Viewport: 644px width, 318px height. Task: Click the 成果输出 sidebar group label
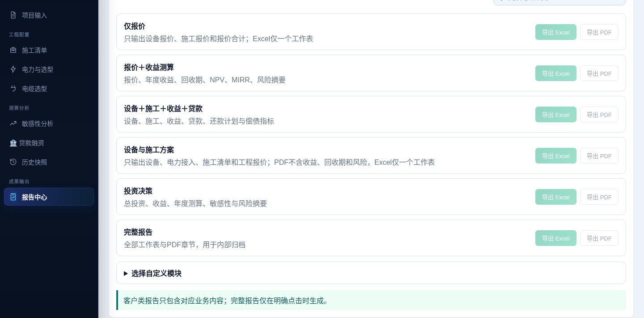coord(19,181)
